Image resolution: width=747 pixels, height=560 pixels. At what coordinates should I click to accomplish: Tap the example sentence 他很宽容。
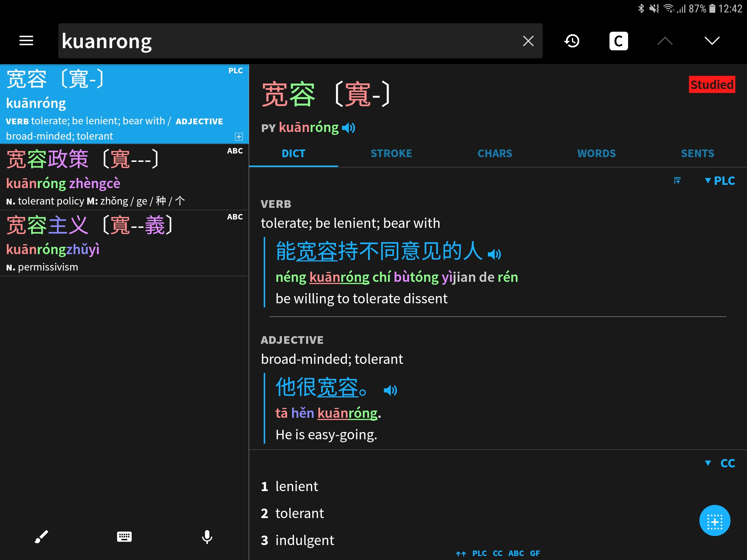tap(322, 387)
